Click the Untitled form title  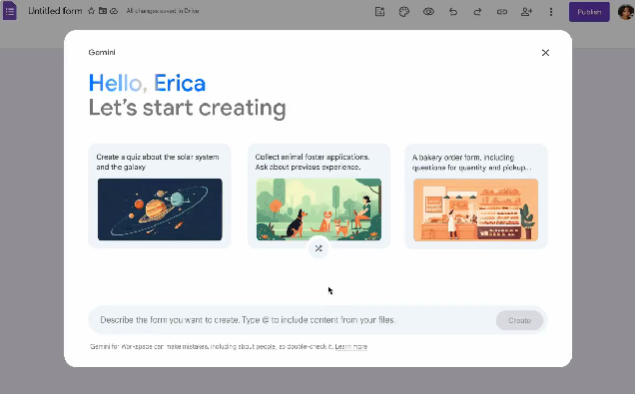click(55, 11)
